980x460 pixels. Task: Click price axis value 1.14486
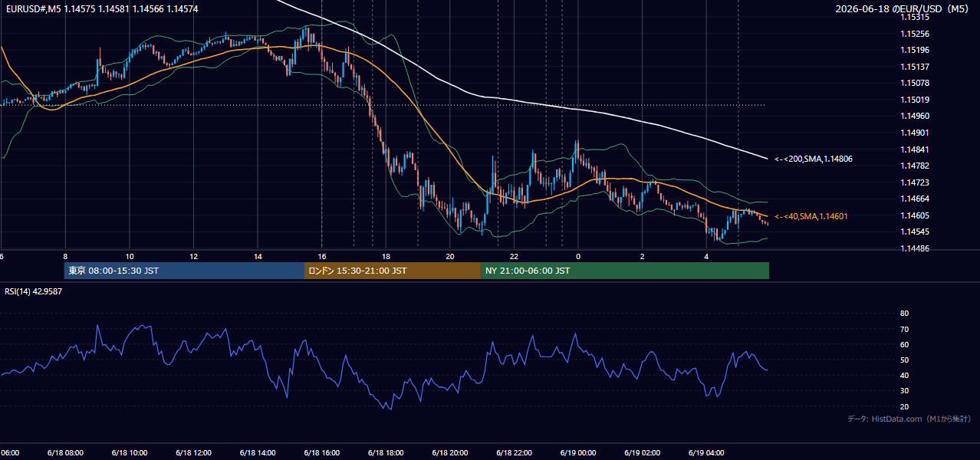pyautogui.click(x=915, y=248)
